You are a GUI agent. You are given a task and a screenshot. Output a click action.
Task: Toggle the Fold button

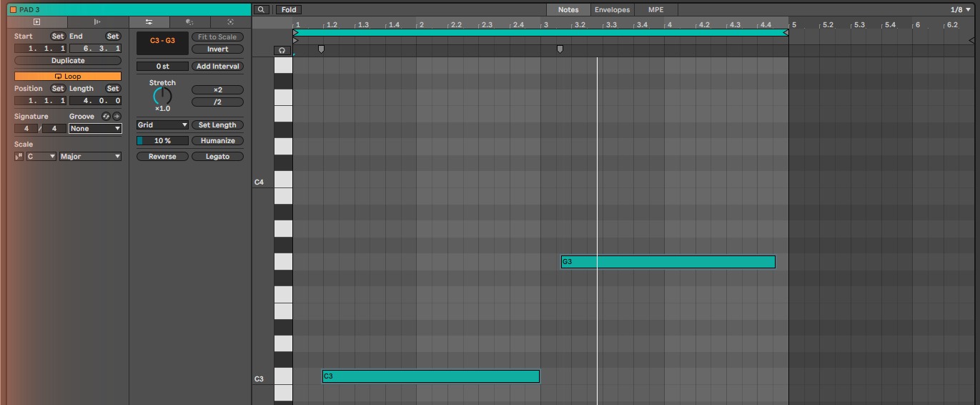pyautogui.click(x=289, y=9)
